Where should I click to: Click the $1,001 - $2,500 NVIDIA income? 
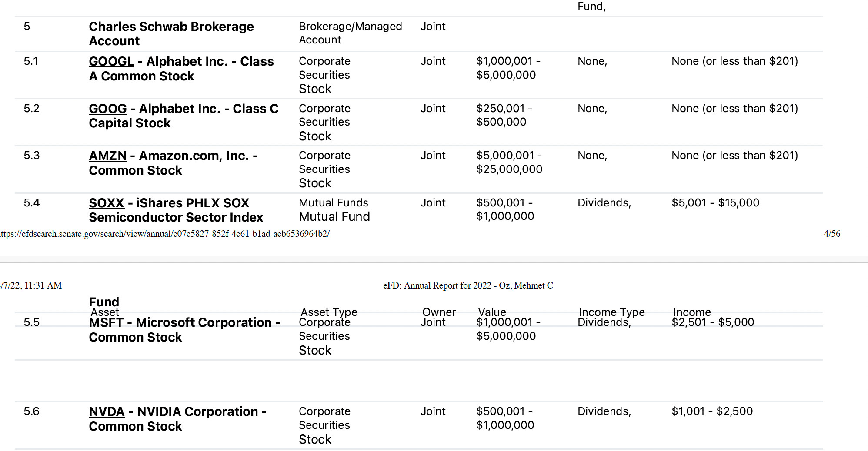pos(712,411)
